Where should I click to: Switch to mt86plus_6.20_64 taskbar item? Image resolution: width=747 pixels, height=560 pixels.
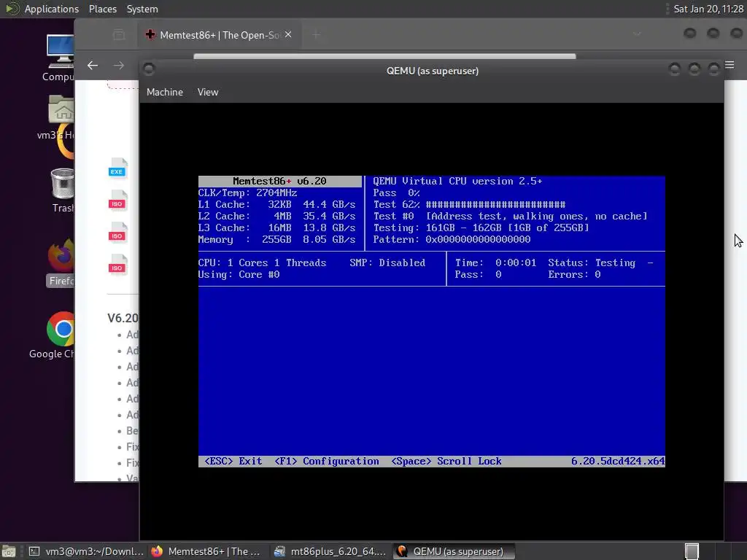tap(331, 551)
